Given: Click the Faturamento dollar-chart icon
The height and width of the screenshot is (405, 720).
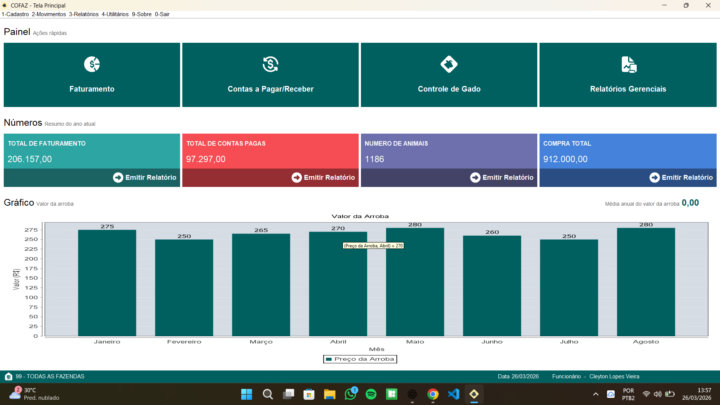Looking at the screenshot, I should click(92, 64).
